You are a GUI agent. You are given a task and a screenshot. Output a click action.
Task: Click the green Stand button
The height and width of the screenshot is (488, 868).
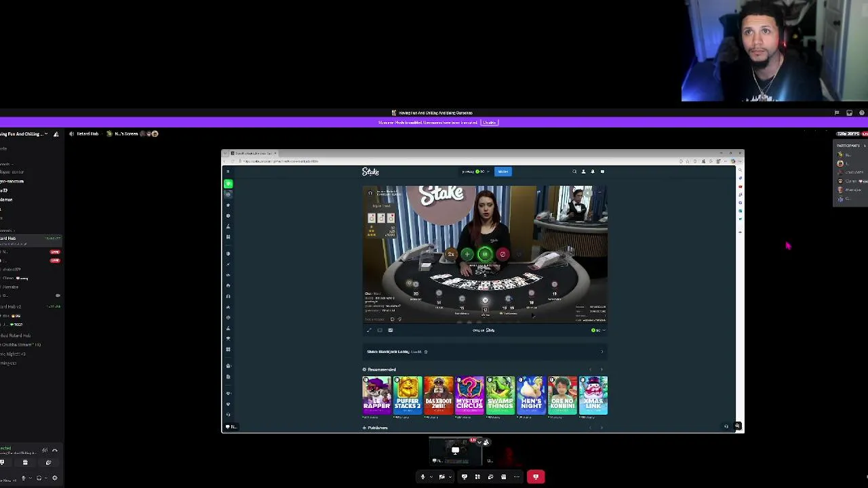(484, 254)
